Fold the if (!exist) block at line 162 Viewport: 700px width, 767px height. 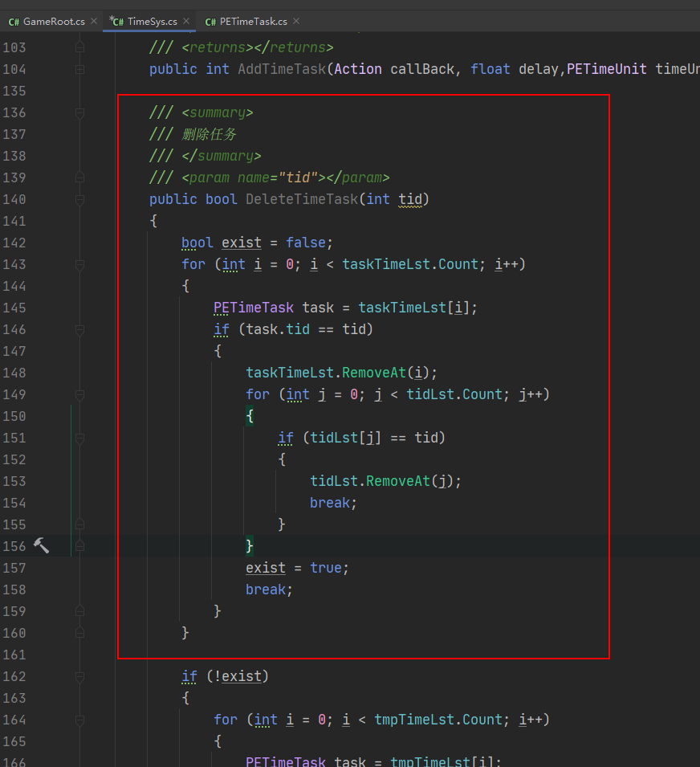[79, 677]
